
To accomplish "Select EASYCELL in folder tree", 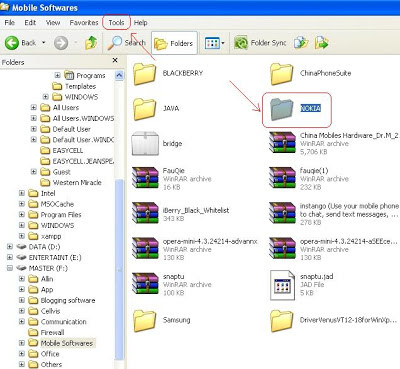I will [68, 150].
